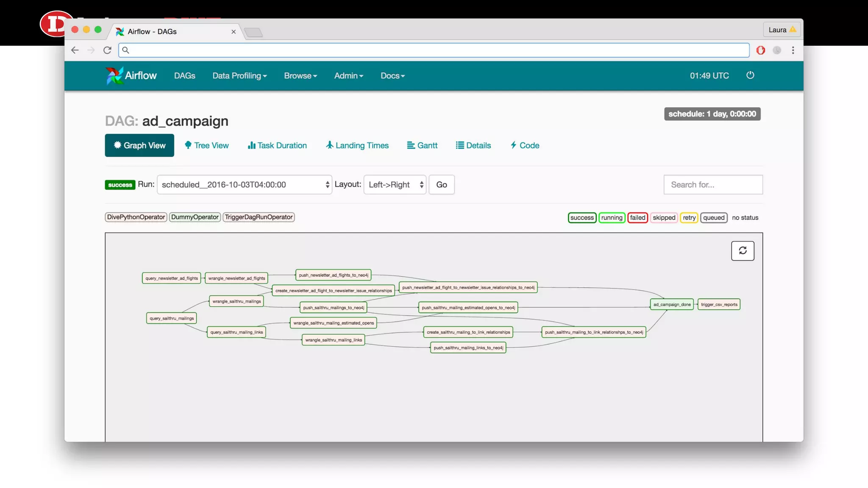Open the Run selection dropdown

(244, 185)
